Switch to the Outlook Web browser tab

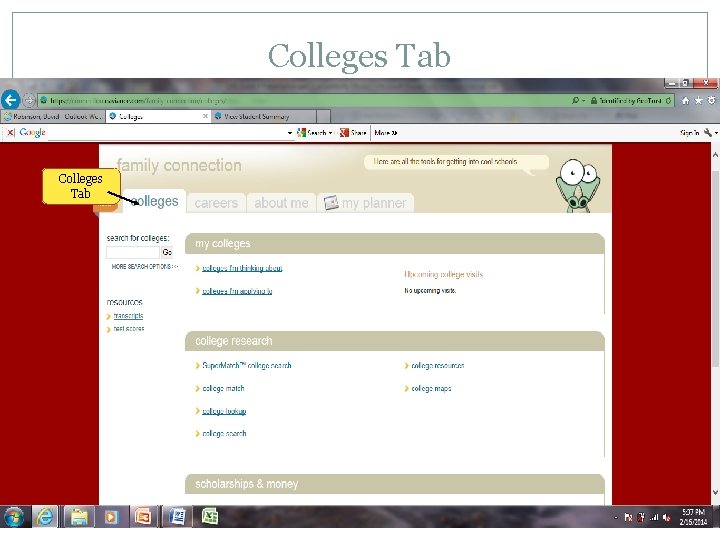[53, 116]
